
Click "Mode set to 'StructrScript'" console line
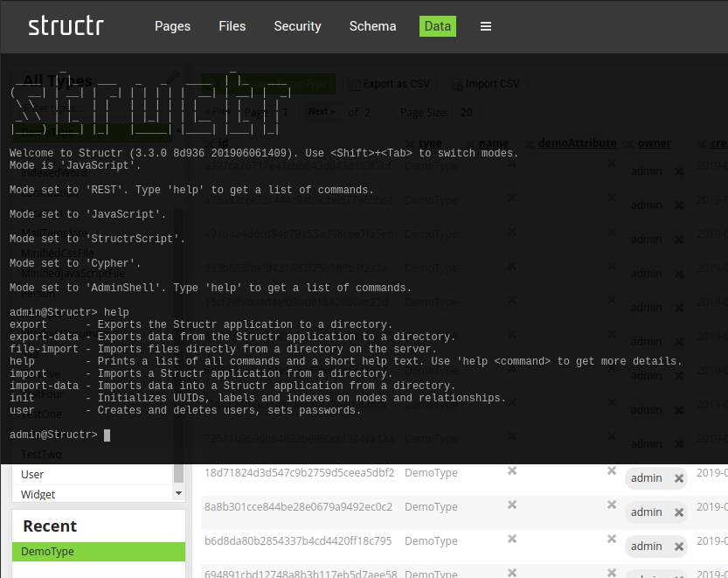coord(97,239)
